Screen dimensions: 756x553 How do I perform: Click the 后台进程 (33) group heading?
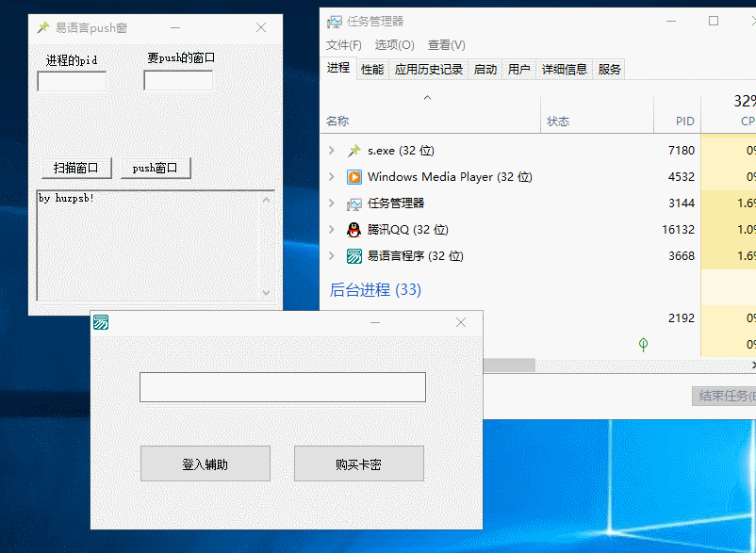(x=375, y=290)
